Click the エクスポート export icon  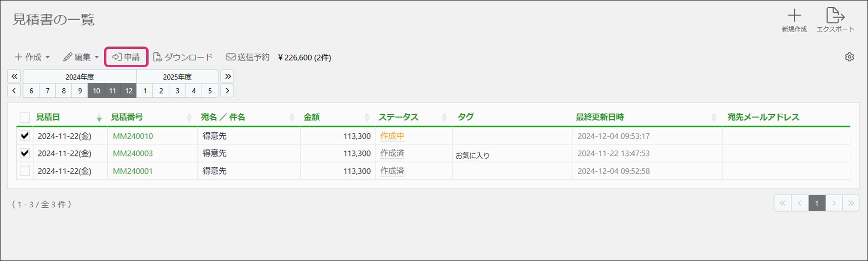(835, 15)
